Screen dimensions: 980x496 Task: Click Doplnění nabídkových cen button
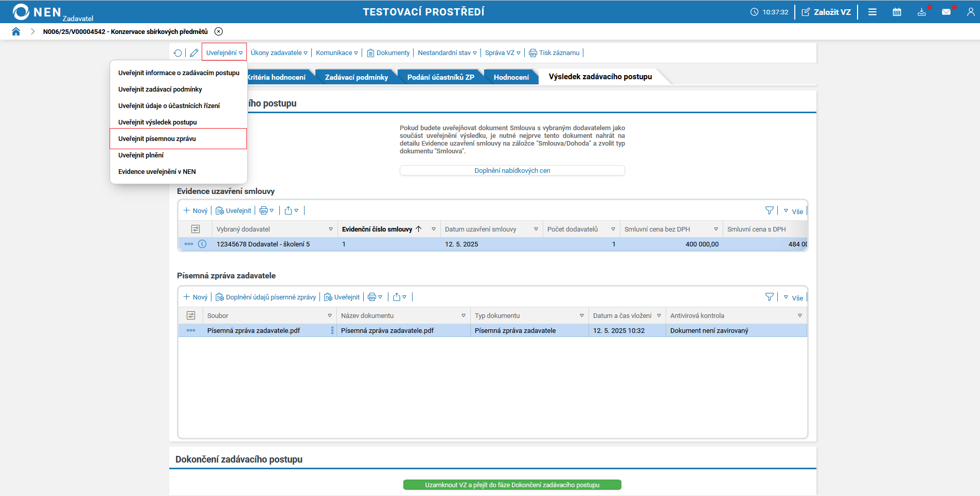[x=512, y=170]
